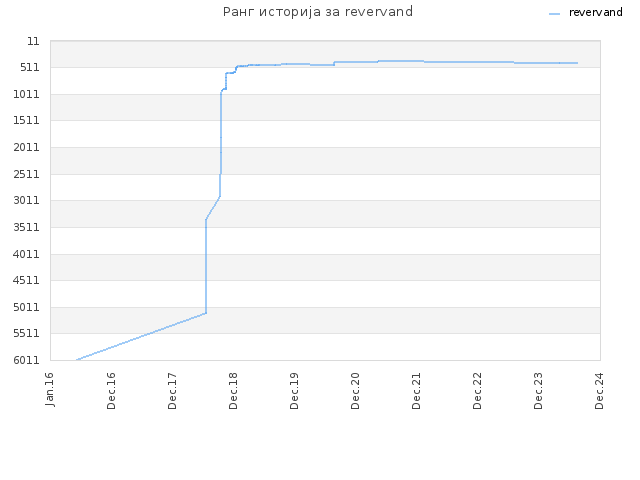Click the Dec.16 x-axis label
640x480 pixels.
coord(111,391)
